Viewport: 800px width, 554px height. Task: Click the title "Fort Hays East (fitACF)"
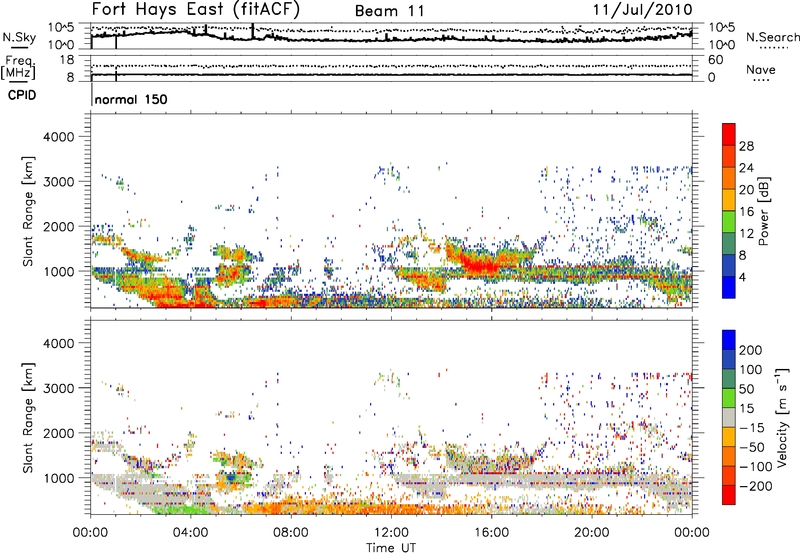tap(196, 10)
